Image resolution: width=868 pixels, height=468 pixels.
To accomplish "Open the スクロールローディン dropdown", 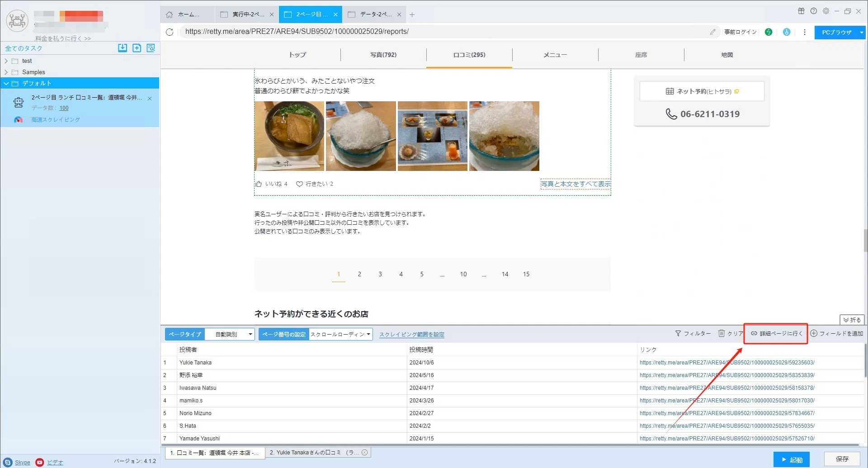I will (340, 334).
